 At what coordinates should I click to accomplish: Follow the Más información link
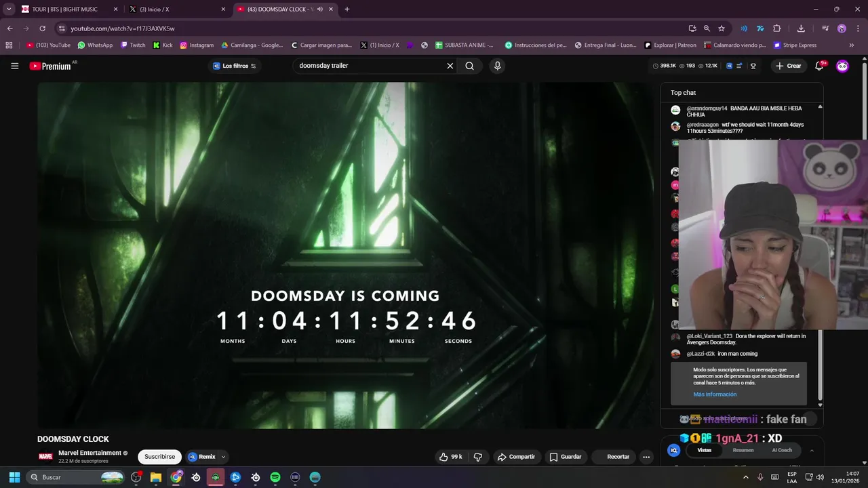[x=715, y=394]
